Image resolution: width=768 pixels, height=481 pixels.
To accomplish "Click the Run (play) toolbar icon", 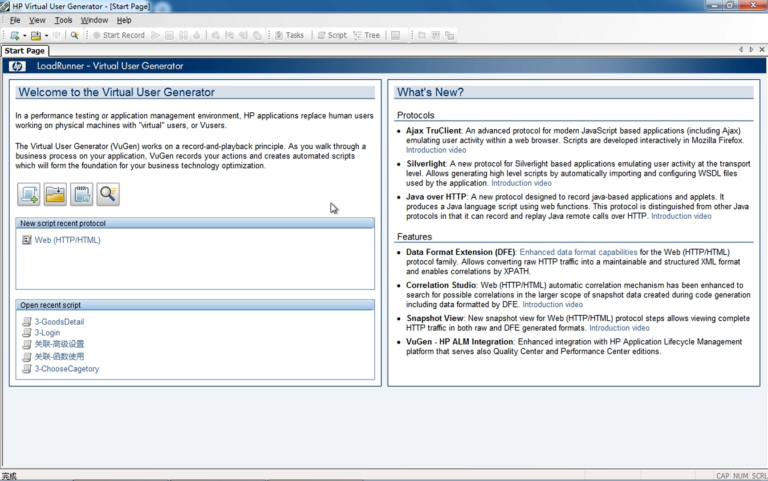I will tap(155, 35).
